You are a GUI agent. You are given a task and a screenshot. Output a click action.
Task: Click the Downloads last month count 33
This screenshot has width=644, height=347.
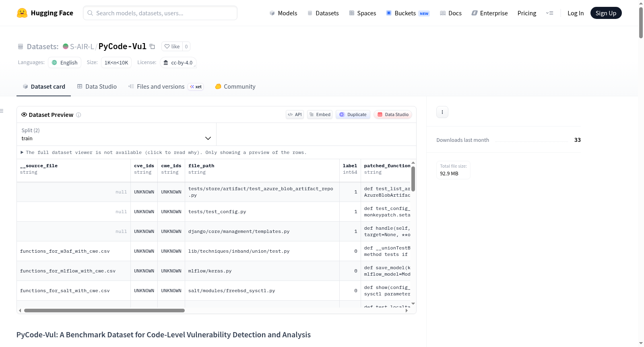point(578,140)
